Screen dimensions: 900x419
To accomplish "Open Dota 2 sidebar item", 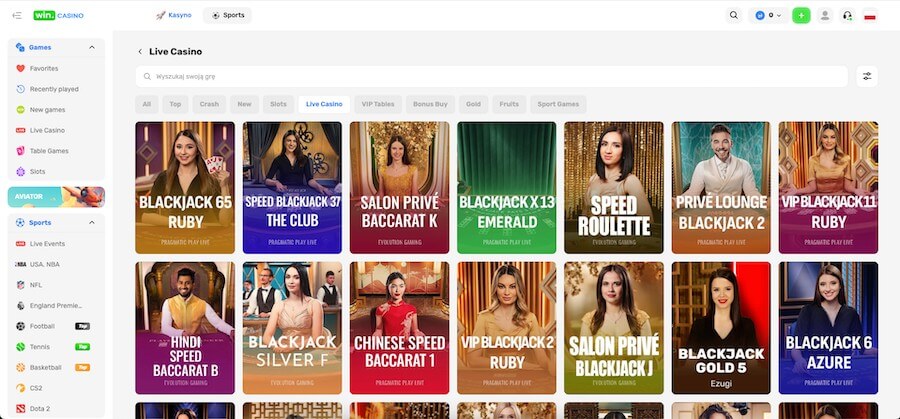I will (x=56, y=409).
